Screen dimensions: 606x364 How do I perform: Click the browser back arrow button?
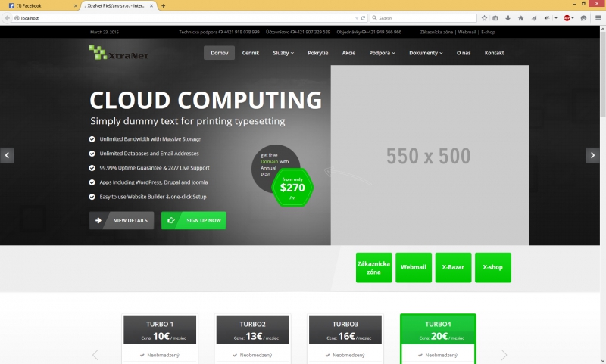(7, 18)
